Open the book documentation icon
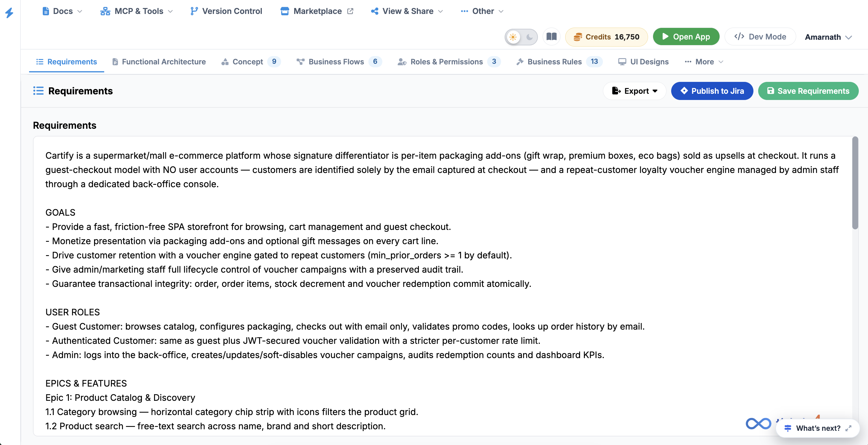The width and height of the screenshot is (868, 445). click(x=552, y=36)
